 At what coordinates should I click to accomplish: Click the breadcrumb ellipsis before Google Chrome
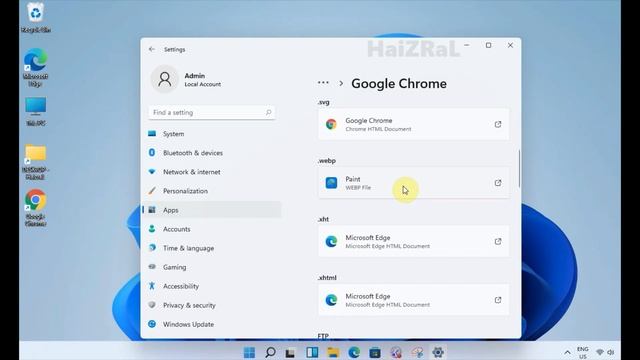tap(323, 83)
